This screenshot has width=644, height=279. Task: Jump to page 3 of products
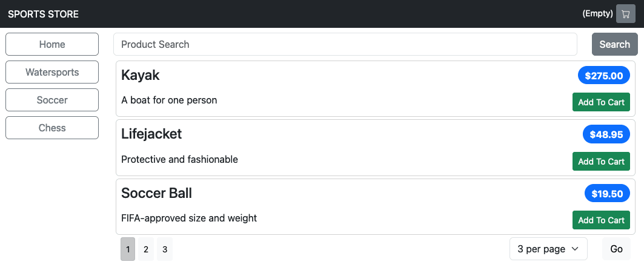click(x=165, y=249)
